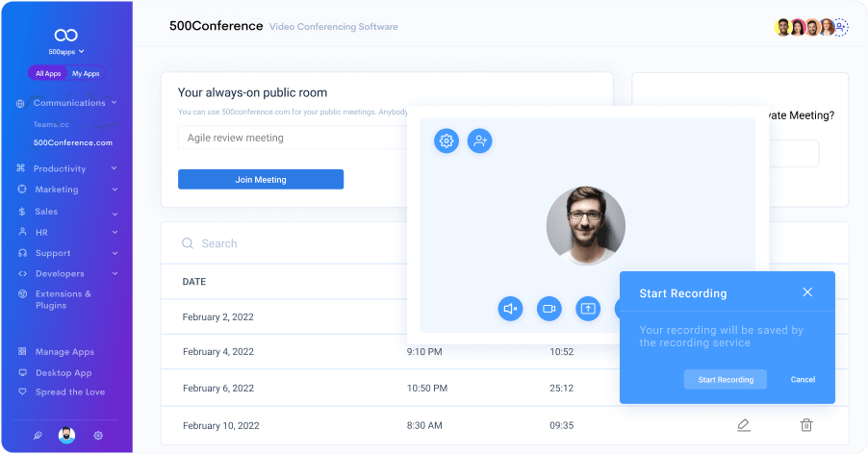Edit the February 10, 2022 recording

tap(744, 425)
